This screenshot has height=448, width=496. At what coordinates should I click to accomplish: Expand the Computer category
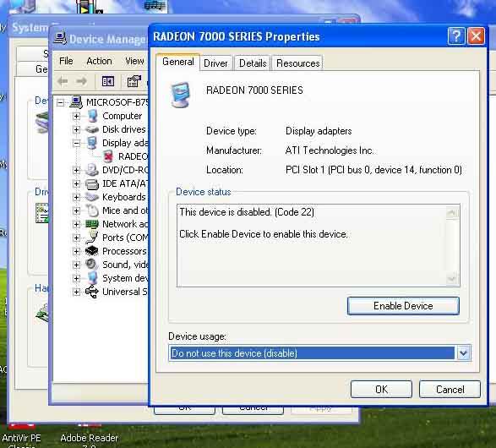coord(76,116)
